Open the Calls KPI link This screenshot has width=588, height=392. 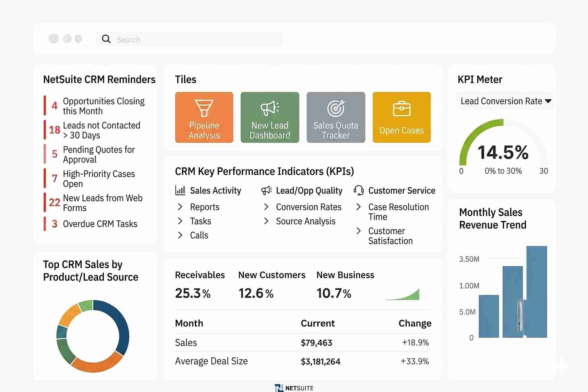tap(199, 235)
